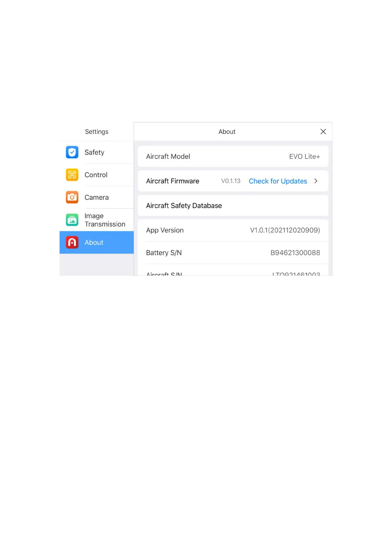Viewport: 392px width, 554px height.
Task: Click the About panel title
Action: click(x=227, y=132)
